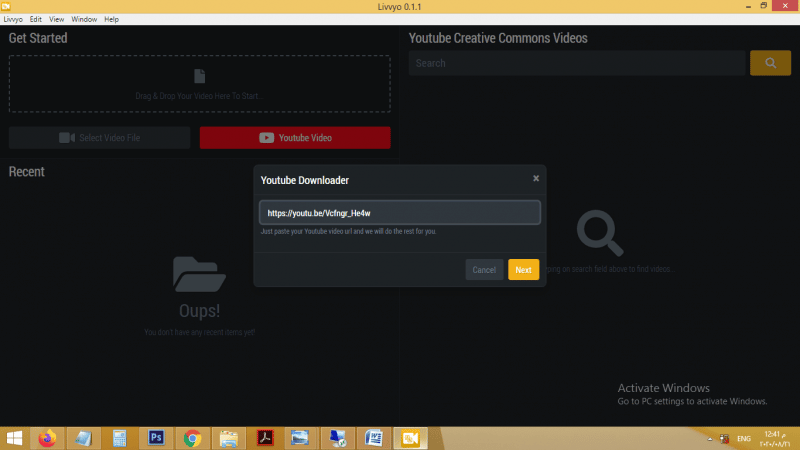This screenshot has width=800, height=450.
Task: Click the yellow search magnifier button
Action: click(770, 63)
